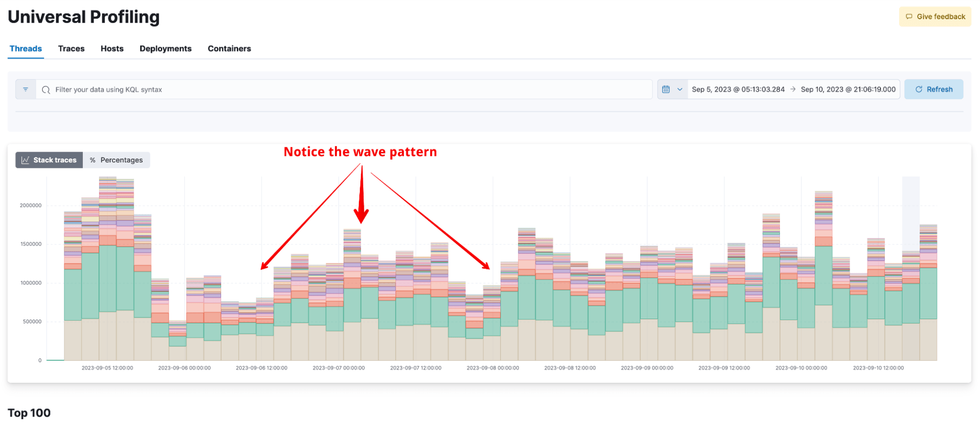Open end date Sep 10, 2023 picker
Viewport: 980px width, 427px height.
848,89
